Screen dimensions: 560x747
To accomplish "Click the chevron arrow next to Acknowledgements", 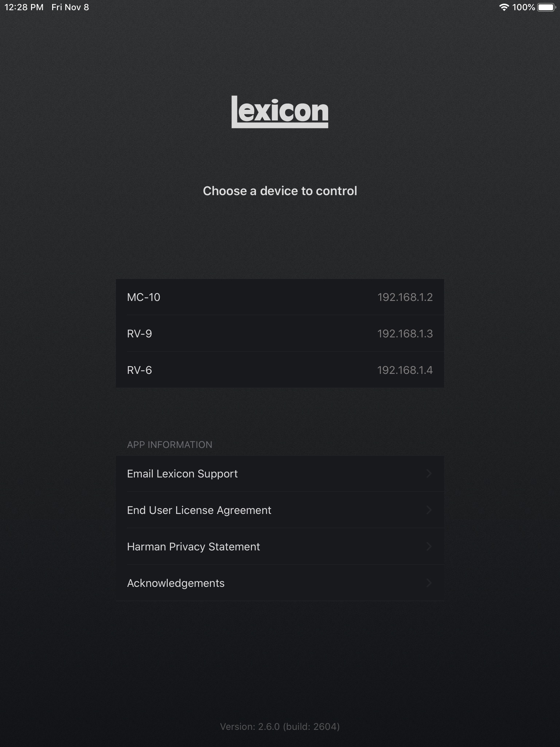I will [429, 583].
